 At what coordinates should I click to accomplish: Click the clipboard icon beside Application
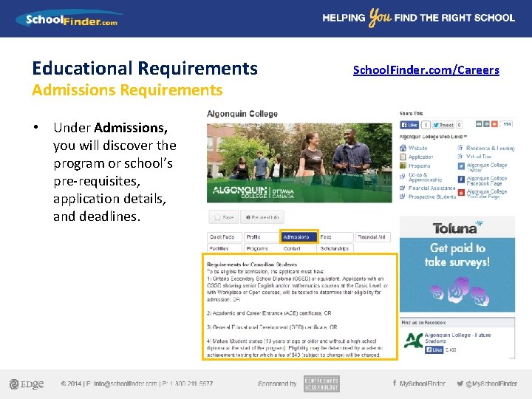tap(403, 157)
